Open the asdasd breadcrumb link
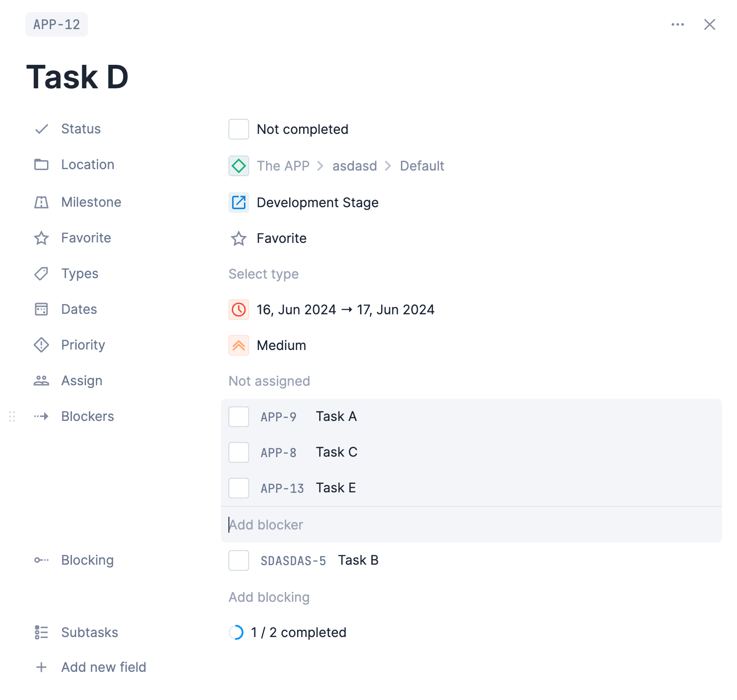The height and width of the screenshot is (700, 737). [355, 166]
